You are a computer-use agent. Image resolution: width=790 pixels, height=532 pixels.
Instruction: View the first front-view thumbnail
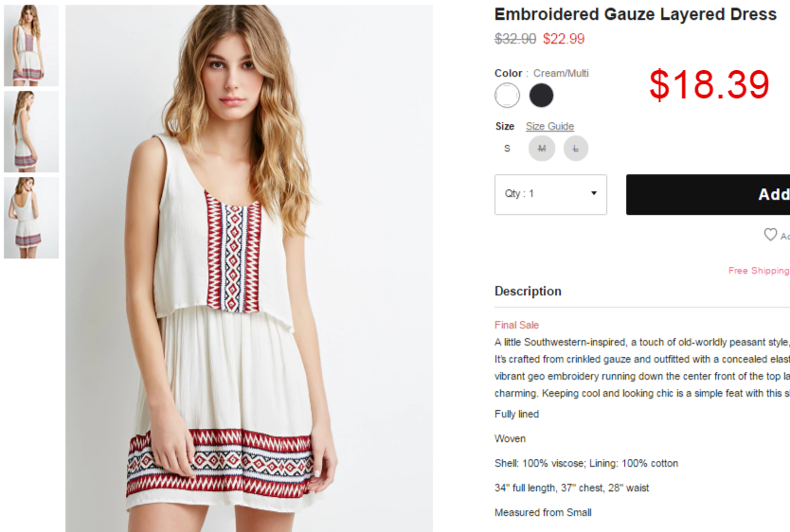[x=31, y=45]
